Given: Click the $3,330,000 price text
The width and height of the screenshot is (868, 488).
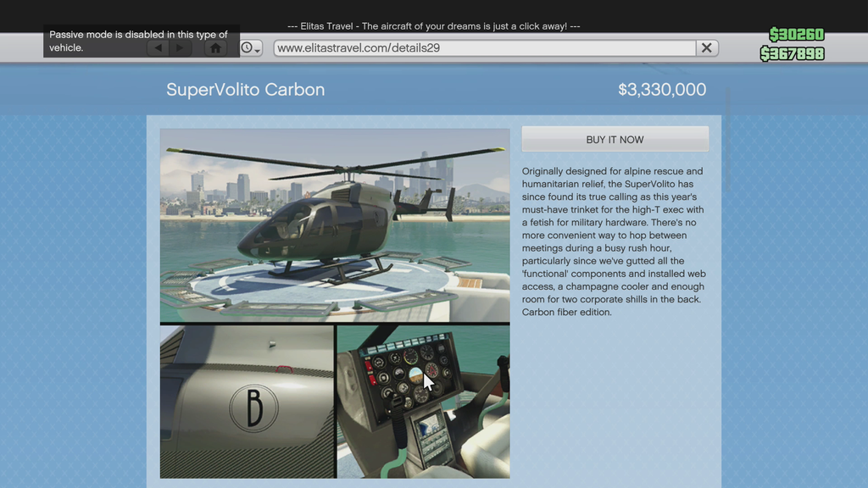Looking at the screenshot, I should [x=662, y=90].
